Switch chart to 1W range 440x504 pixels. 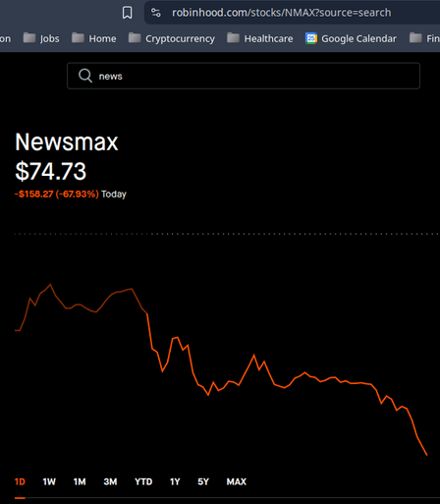(x=49, y=481)
